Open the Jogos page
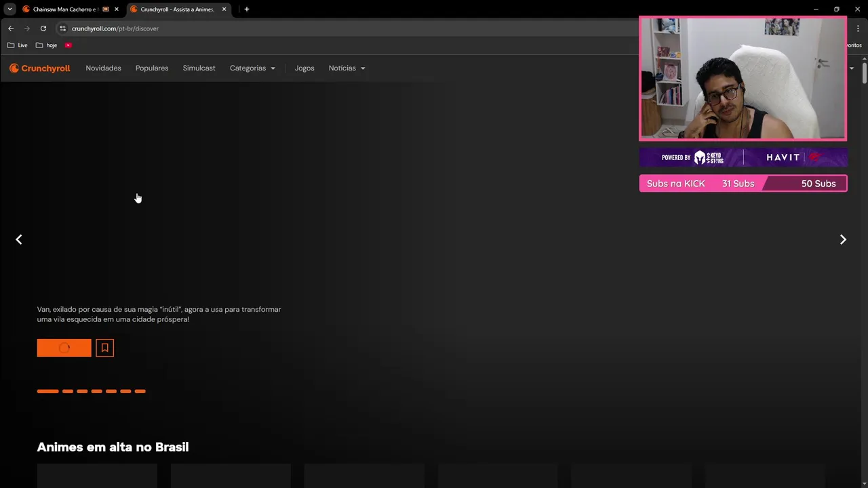Screen dimensions: 868x488 (x=304, y=68)
